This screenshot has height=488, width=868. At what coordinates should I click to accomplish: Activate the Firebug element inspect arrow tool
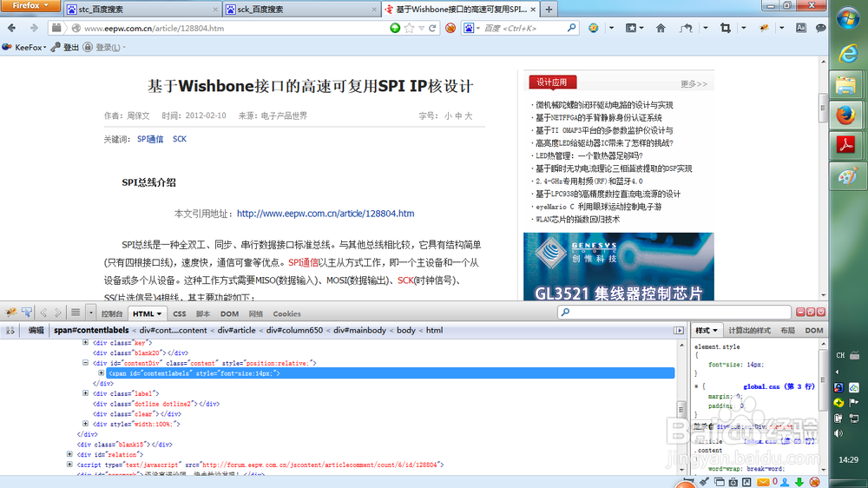27,313
